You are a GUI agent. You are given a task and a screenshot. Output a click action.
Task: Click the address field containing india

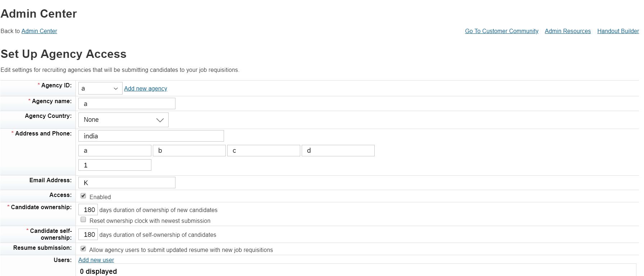coord(151,136)
